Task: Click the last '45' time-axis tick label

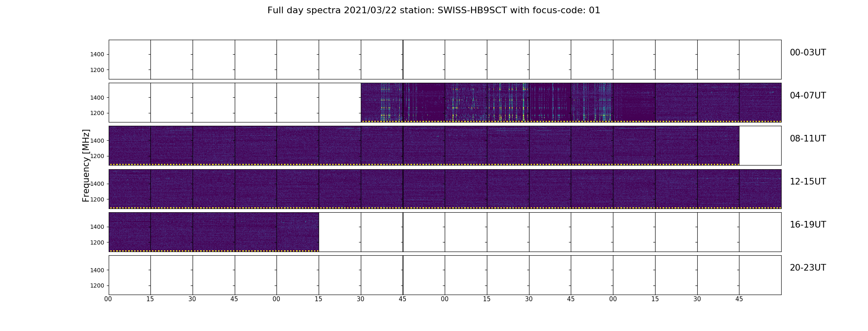Action: [x=739, y=299]
